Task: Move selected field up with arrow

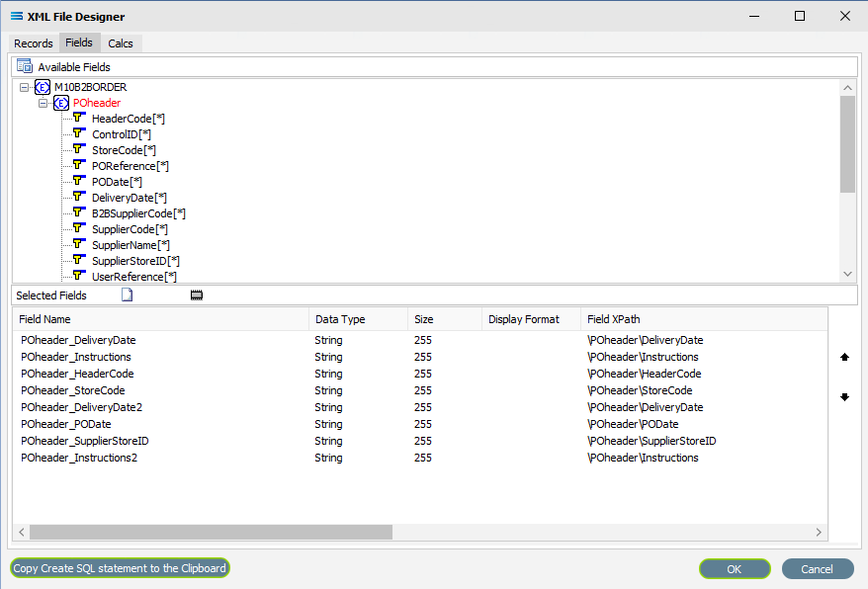Action: (x=844, y=357)
